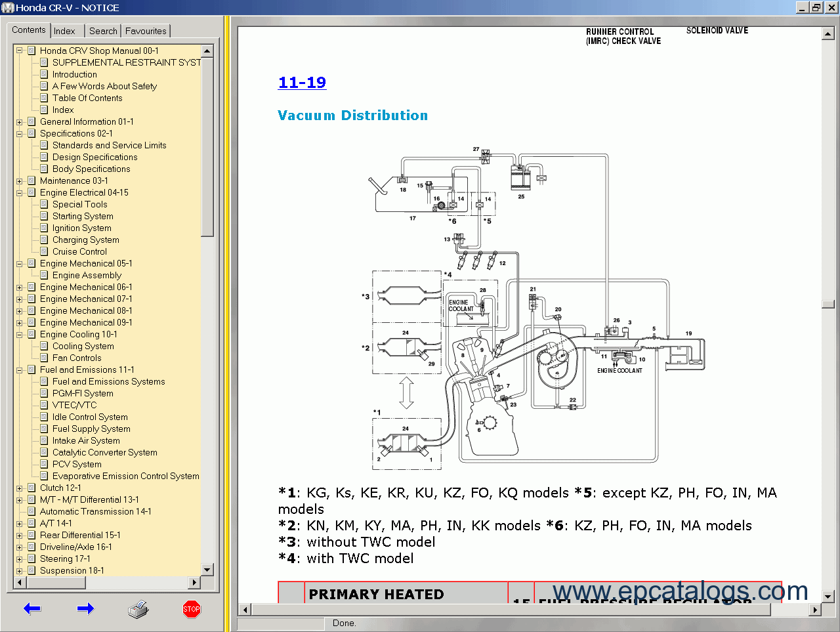Collapse the Fuel and Emissions 11-1 node
Screen dimensions: 840x632
click(x=20, y=370)
